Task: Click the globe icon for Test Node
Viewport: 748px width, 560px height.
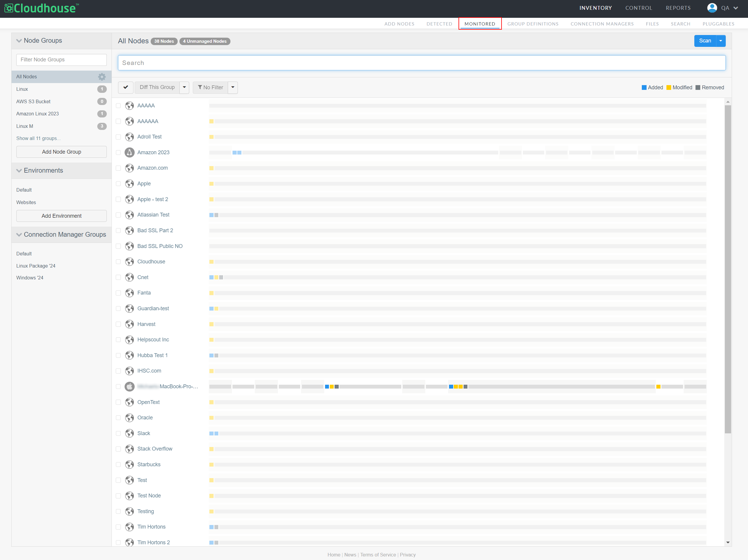Action: point(130,496)
